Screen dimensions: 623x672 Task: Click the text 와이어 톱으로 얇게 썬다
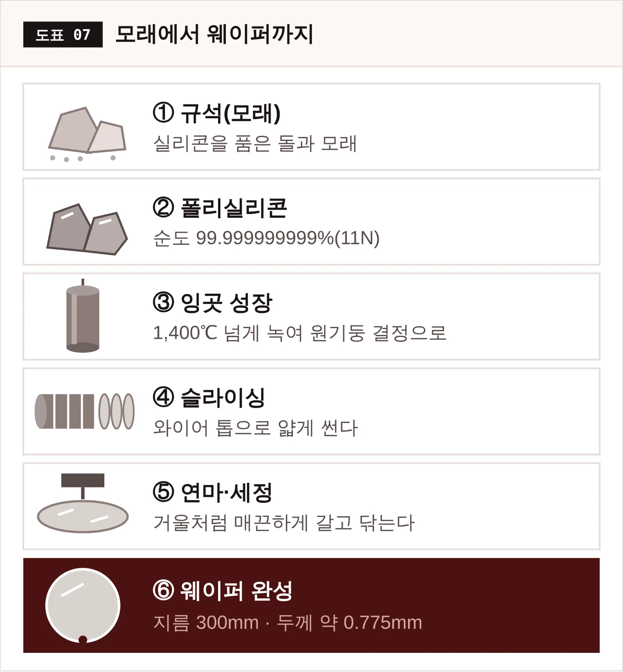click(255, 428)
